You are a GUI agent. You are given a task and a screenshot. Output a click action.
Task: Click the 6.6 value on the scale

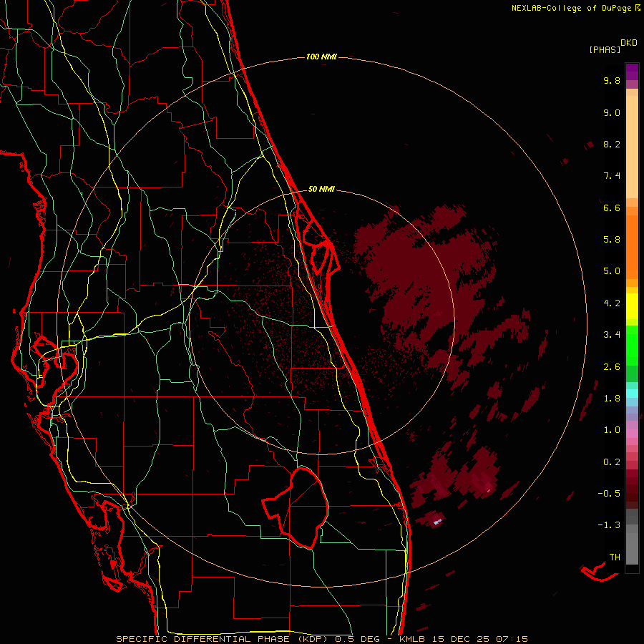click(612, 208)
